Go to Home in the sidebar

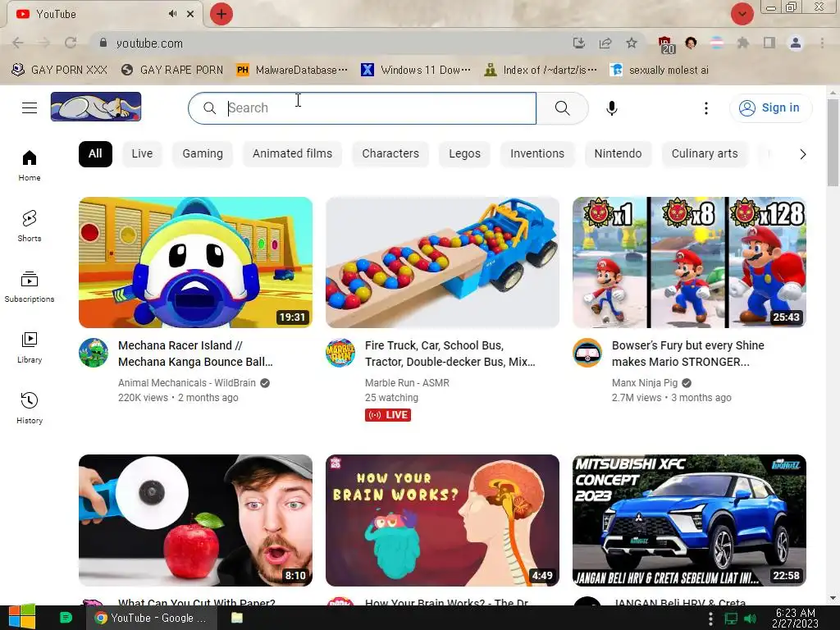click(x=30, y=166)
